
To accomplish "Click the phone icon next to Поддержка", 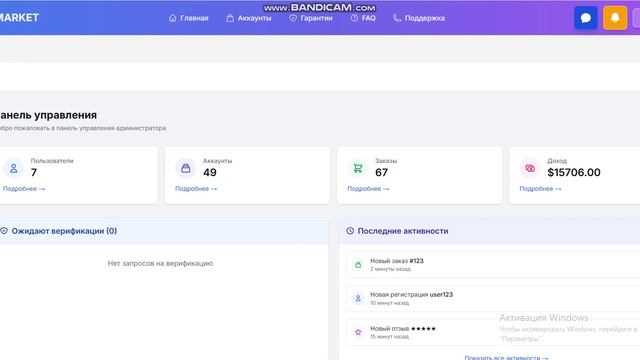I will pos(397,18).
